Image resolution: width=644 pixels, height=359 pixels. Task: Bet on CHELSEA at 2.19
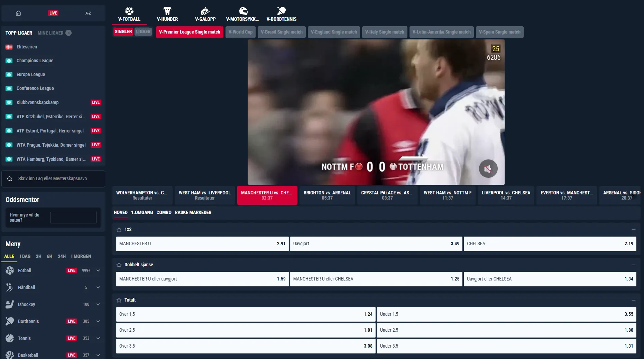tap(550, 244)
